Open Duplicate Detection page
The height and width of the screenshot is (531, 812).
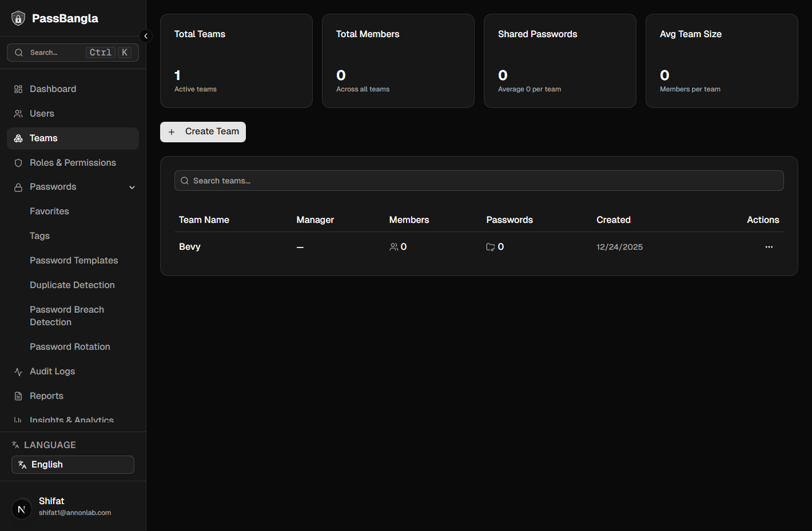[72, 285]
